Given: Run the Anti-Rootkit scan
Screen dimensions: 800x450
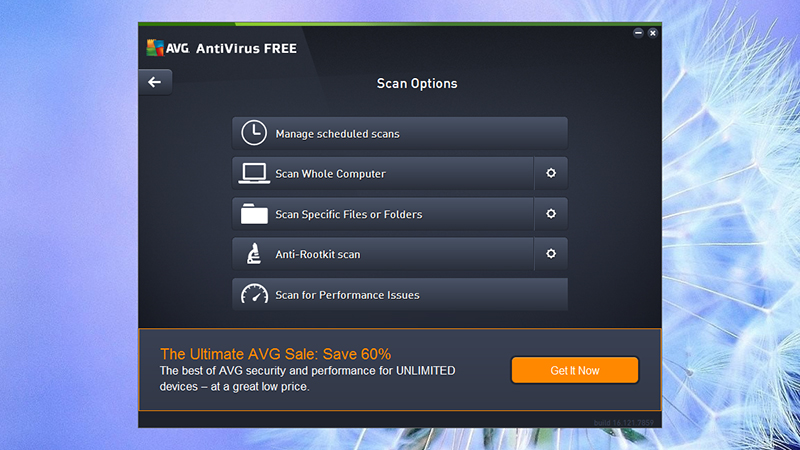Looking at the screenshot, I should tap(383, 254).
